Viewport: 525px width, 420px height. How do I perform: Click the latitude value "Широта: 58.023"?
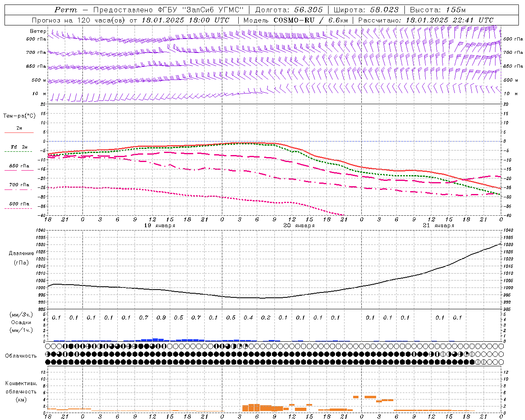[x=366, y=10]
